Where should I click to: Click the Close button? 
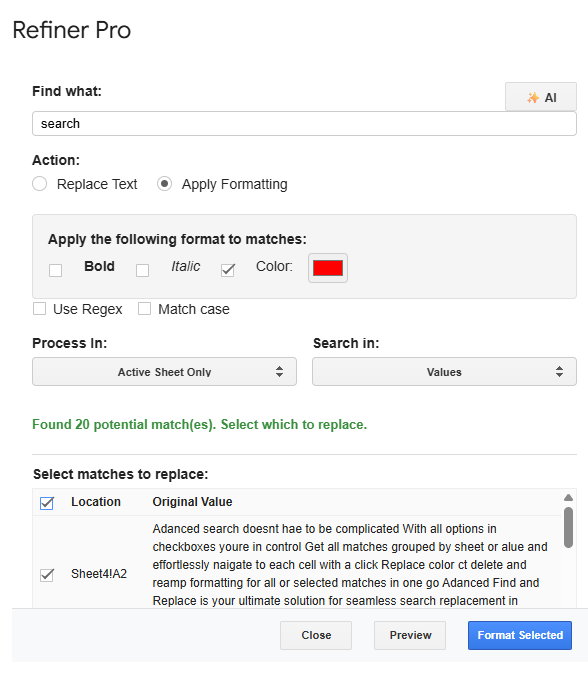click(316, 635)
